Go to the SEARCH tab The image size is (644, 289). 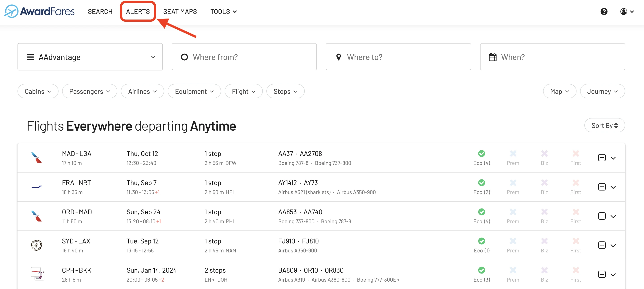[x=100, y=11]
